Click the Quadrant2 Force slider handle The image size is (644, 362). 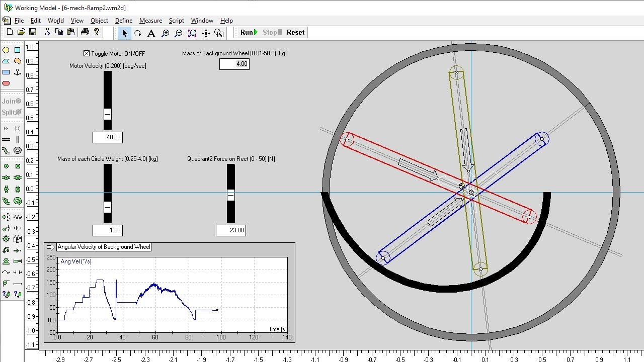(x=230, y=195)
